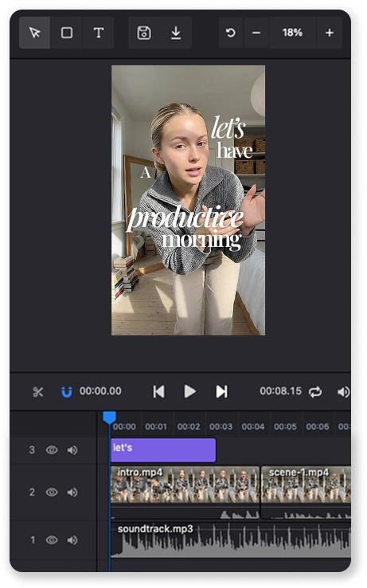Jump to 00:06 on the ruler
The image size is (367, 588).
(x=318, y=426)
